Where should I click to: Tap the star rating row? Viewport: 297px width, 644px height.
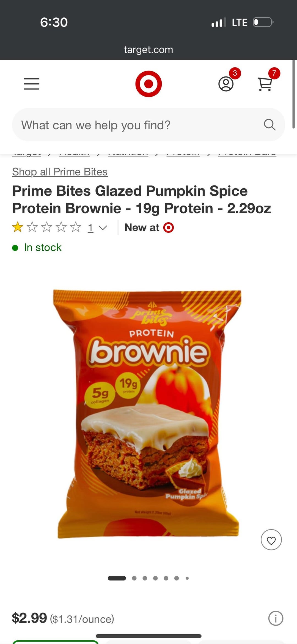(47, 228)
